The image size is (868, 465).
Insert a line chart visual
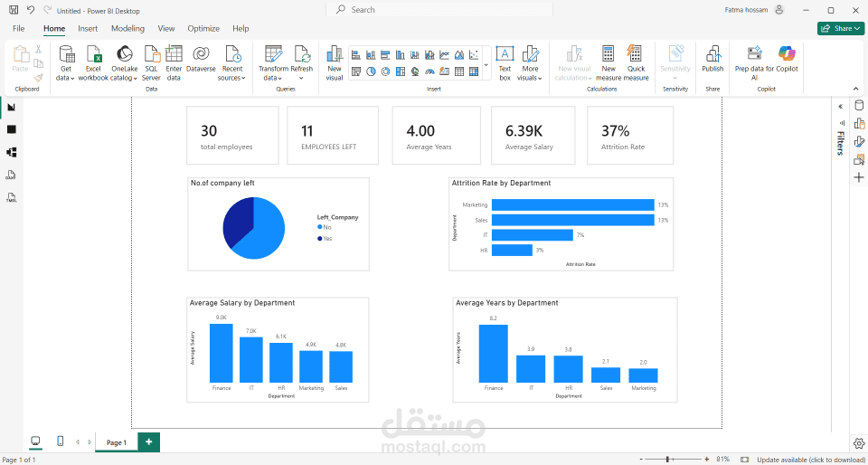pos(444,55)
